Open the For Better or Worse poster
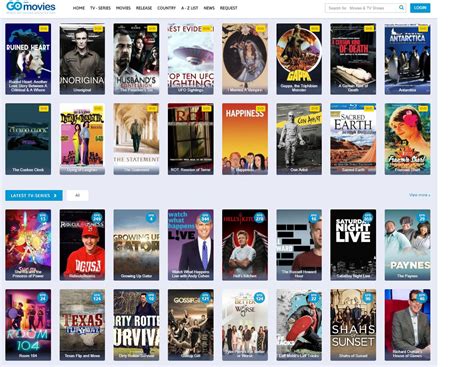This screenshot has height=367, width=474. coord(245,325)
